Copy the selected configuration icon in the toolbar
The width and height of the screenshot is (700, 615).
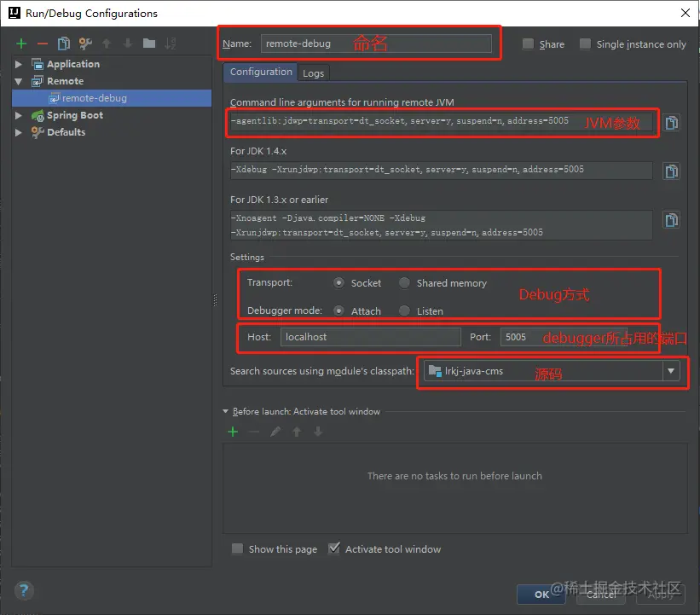pyautogui.click(x=64, y=44)
